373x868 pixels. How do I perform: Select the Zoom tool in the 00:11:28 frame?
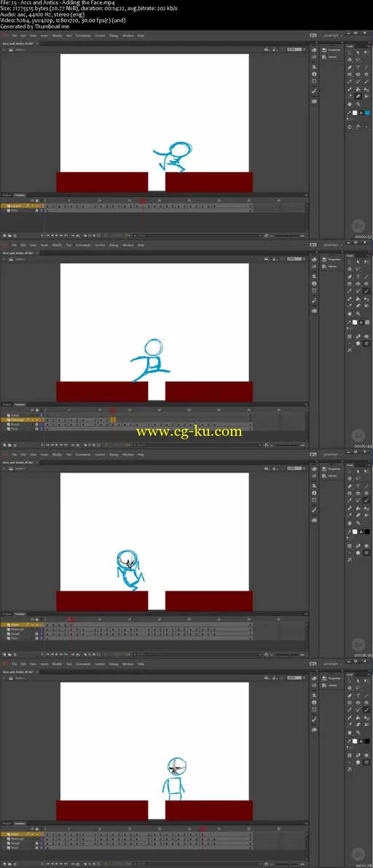[x=358, y=733]
